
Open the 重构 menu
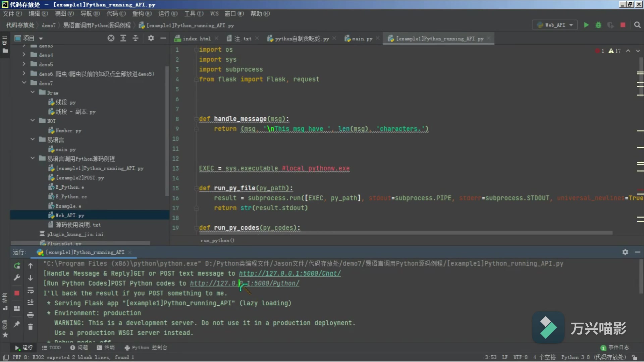click(142, 14)
